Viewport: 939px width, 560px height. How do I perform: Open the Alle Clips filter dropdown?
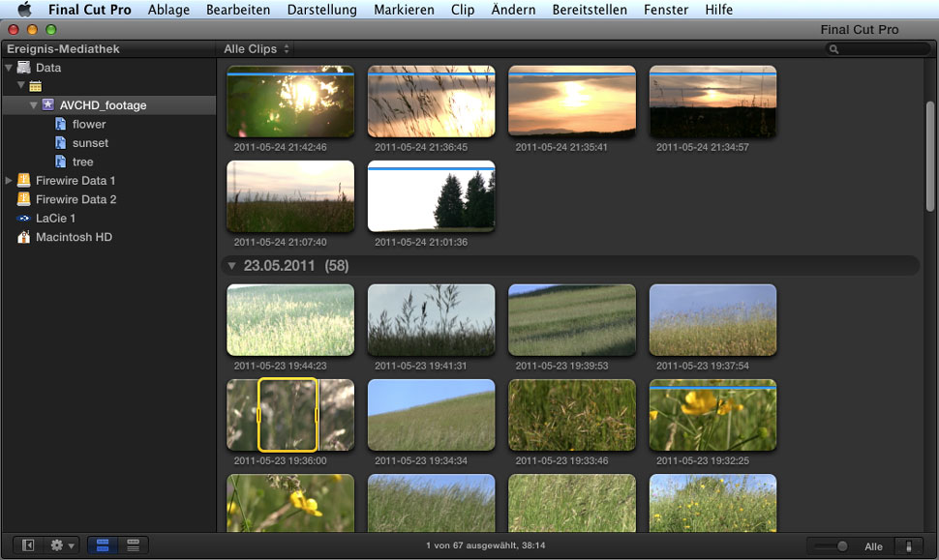pos(257,49)
